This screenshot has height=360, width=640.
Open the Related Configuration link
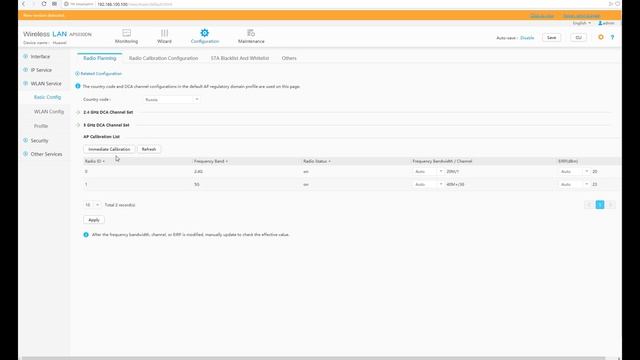(101, 74)
